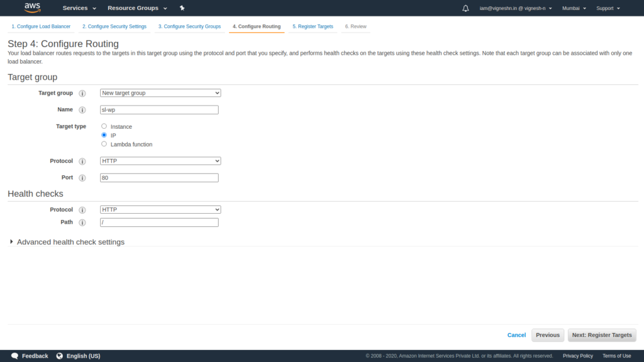
Task: Show info icon next to Name
Action: 82,110
